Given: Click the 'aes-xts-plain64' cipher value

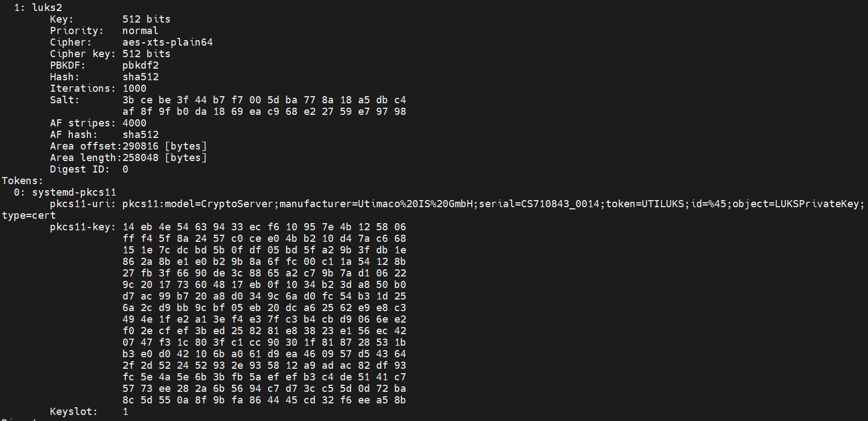Looking at the screenshot, I should click(x=167, y=42).
